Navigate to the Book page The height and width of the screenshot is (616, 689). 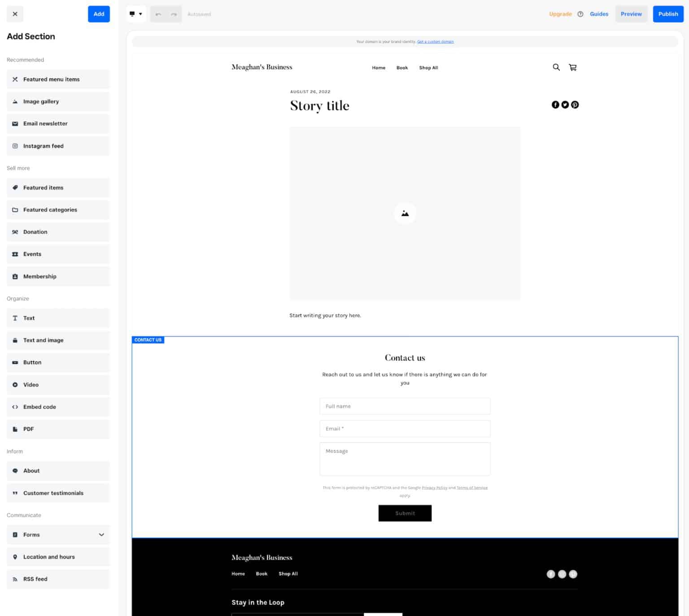click(402, 67)
